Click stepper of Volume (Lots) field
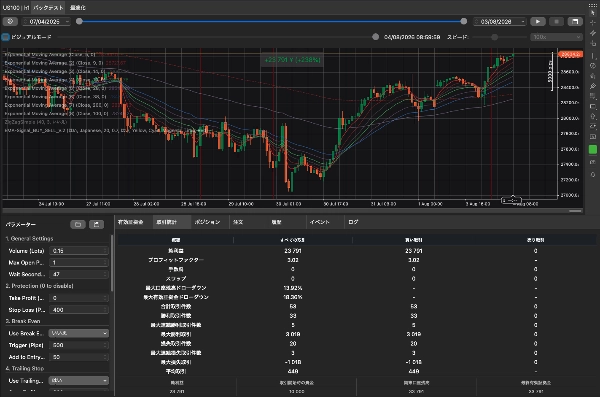The height and width of the screenshot is (397, 600). 105,251
